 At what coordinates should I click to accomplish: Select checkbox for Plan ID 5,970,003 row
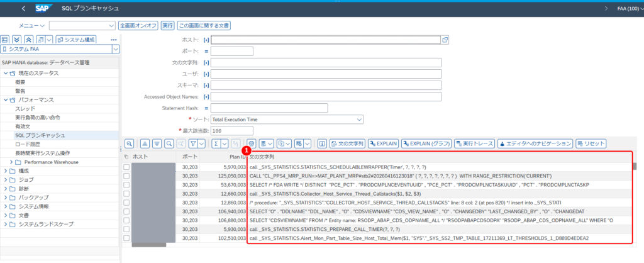point(126,167)
